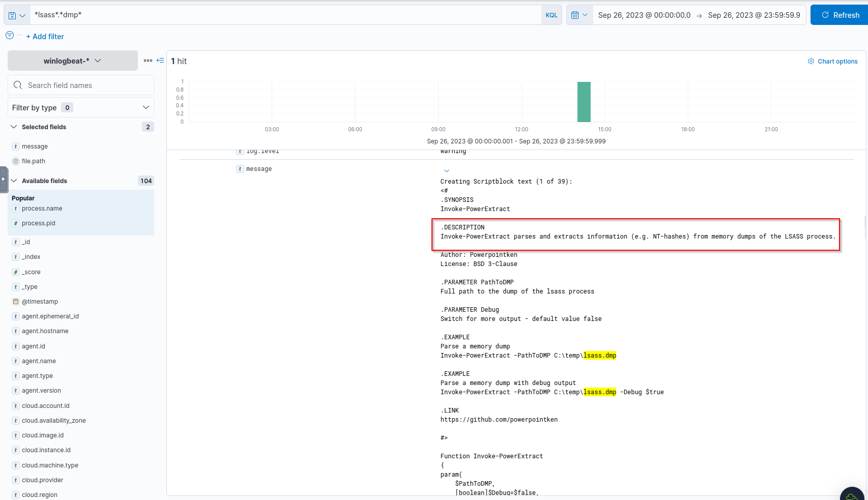This screenshot has height=500, width=868.
Task: Click the start date Sep 26 00:00
Action: (x=644, y=15)
